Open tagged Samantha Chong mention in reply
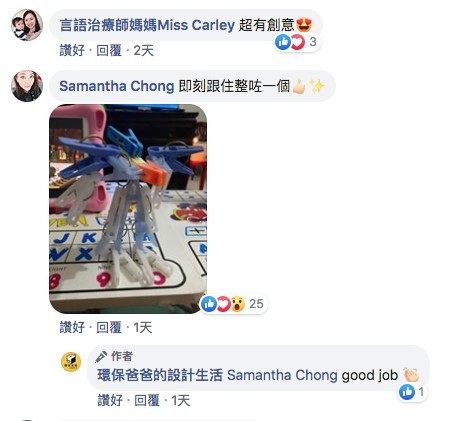 pos(282,375)
